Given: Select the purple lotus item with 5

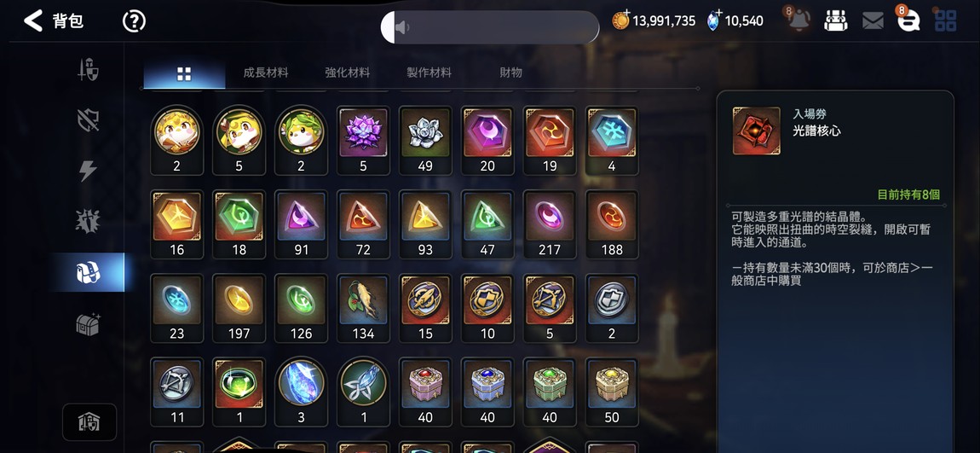Looking at the screenshot, I should pyautogui.click(x=363, y=140).
